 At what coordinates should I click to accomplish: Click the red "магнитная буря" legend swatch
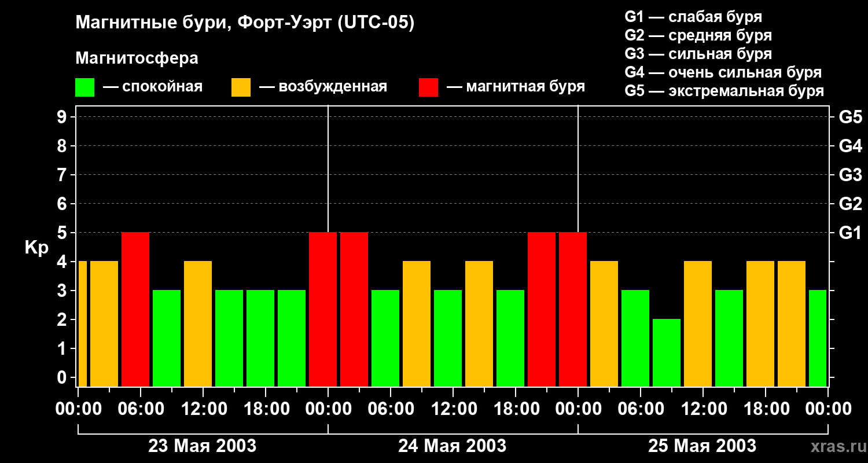(428, 87)
